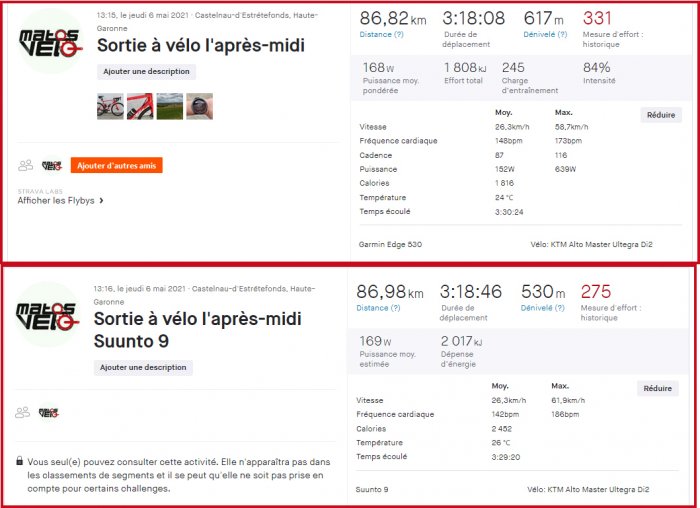Click the small Matos Vélo athlete icon in second activity
The image size is (700, 508).
[49, 412]
